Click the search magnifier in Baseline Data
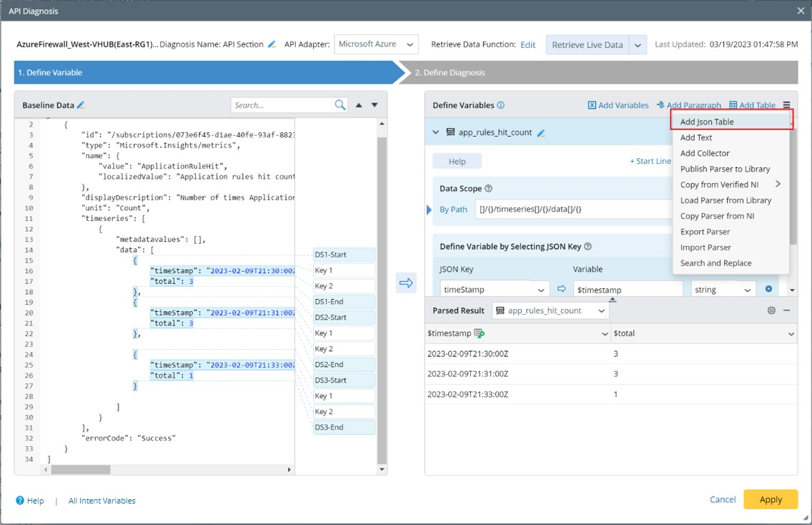This screenshot has width=812, height=525. point(340,105)
